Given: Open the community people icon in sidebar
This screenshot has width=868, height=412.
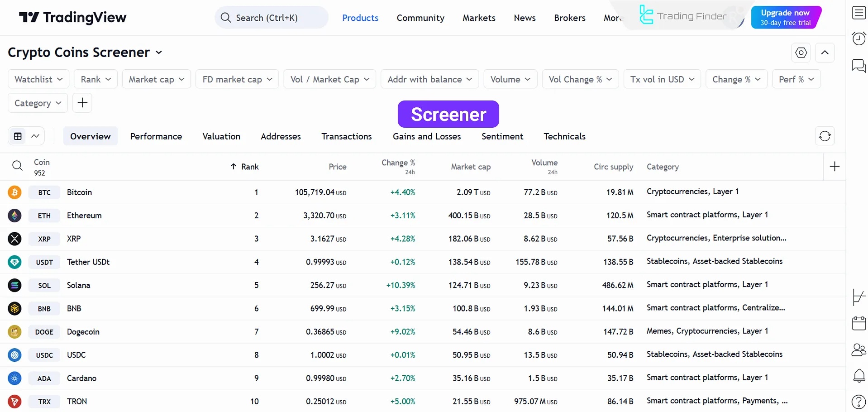Looking at the screenshot, I should click(858, 350).
